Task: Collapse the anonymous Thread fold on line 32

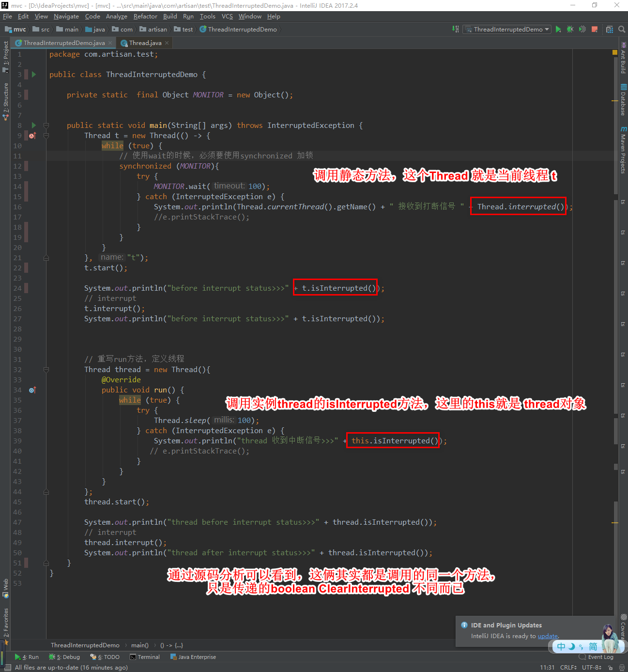Action: (x=46, y=370)
